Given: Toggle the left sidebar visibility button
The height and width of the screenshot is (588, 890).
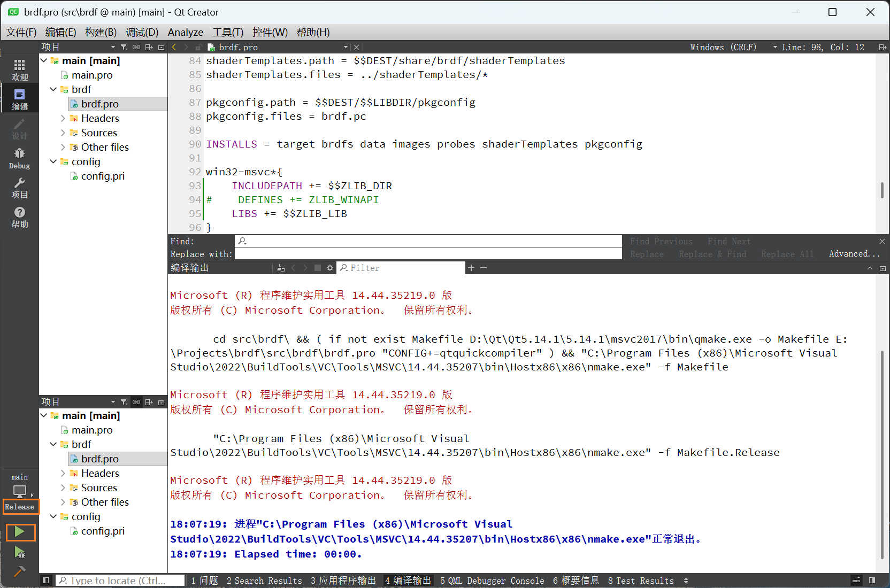Looking at the screenshot, I should [46, 580].
